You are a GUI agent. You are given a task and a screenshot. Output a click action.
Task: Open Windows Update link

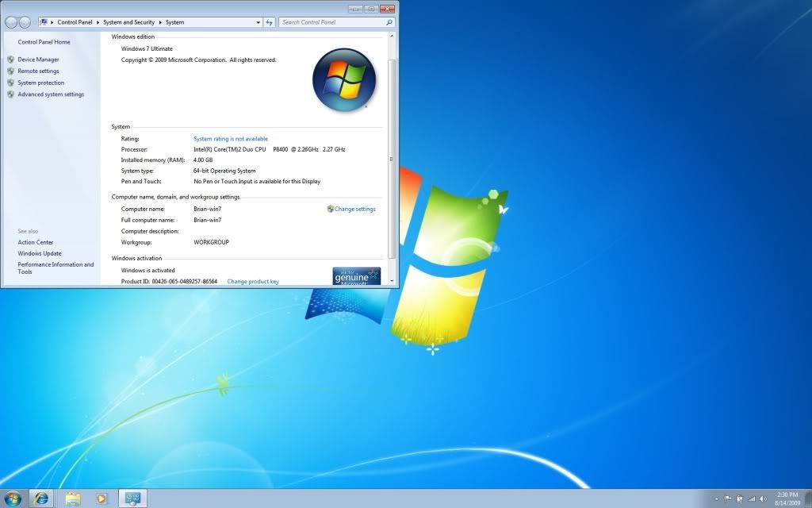coord(40,253)
